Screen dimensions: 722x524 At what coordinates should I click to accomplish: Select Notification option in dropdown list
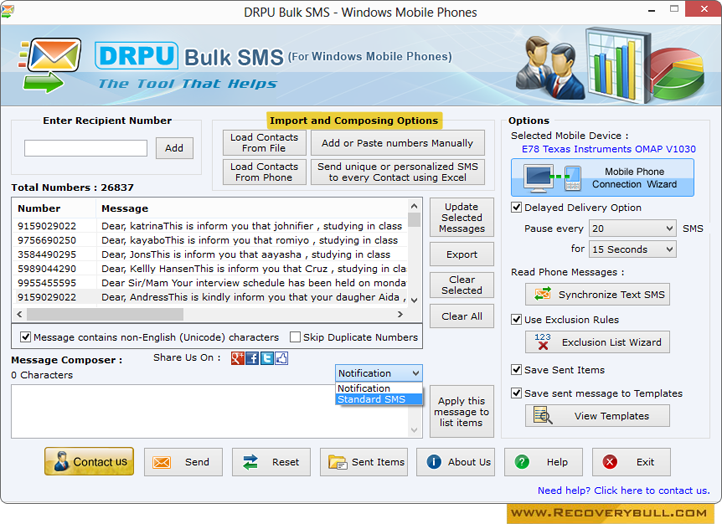pyautogui.click(x=378, y=388)
